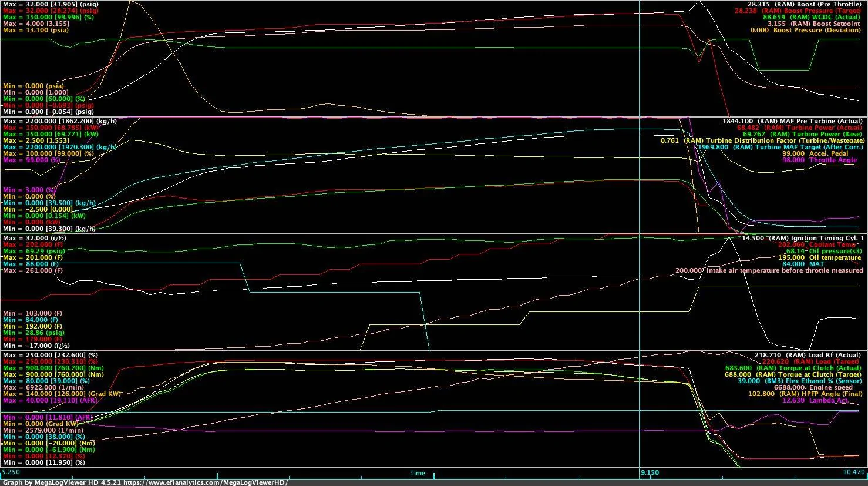Click the 'Min = 103.000 (F)' scale label
Viewport: 868px width, 486px height.
click(32, 313)
